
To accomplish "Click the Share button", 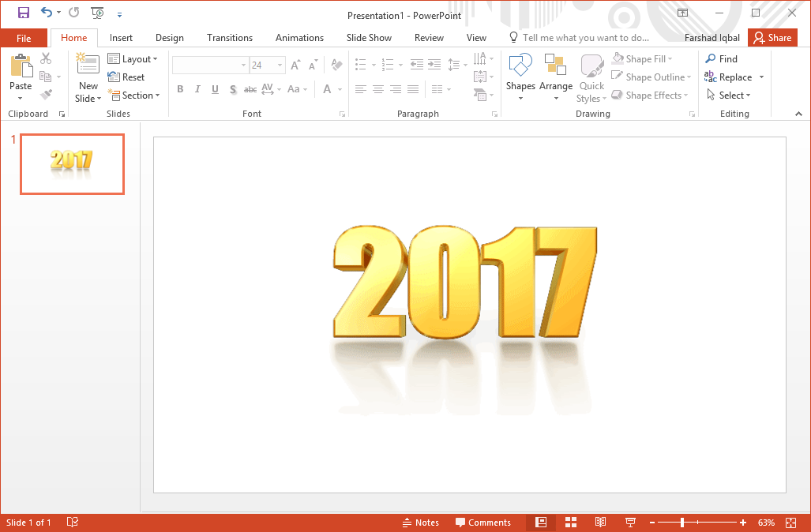I will click(772, 38).
